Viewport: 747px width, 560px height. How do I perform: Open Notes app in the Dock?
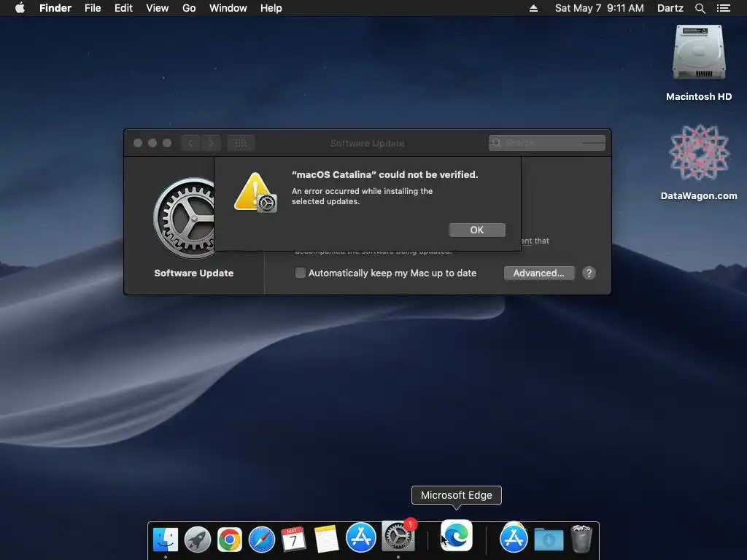(326, 540)
